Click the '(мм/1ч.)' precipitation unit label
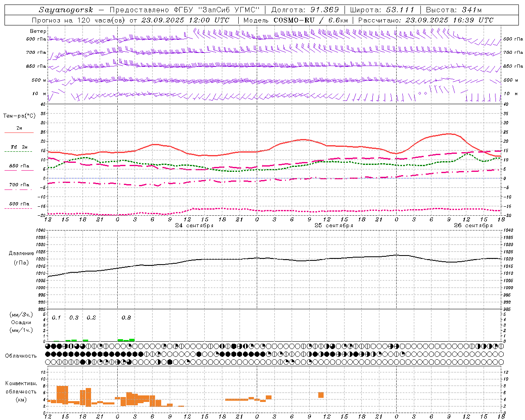The width and height of the screenshot is (525, 420). pyautogui.click(x=21, y=330)
